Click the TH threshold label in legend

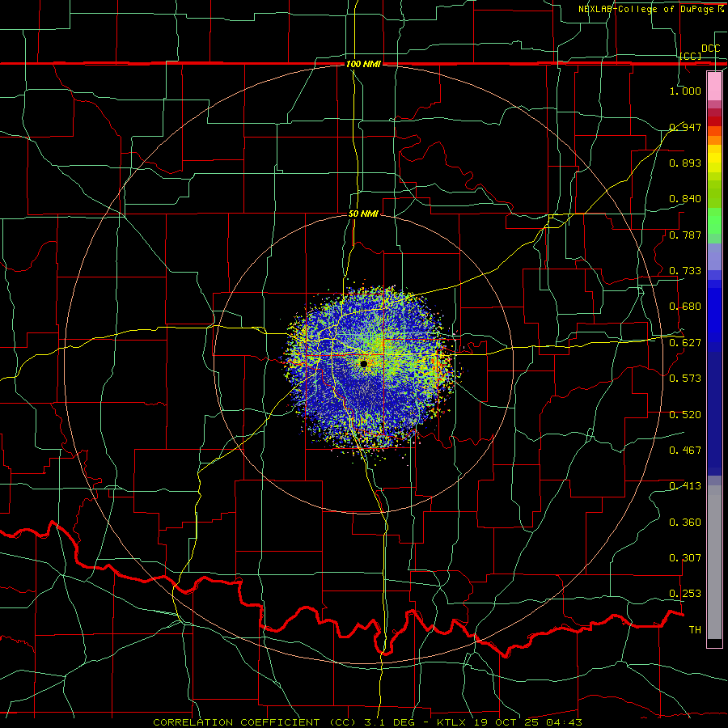coord(695,630)
